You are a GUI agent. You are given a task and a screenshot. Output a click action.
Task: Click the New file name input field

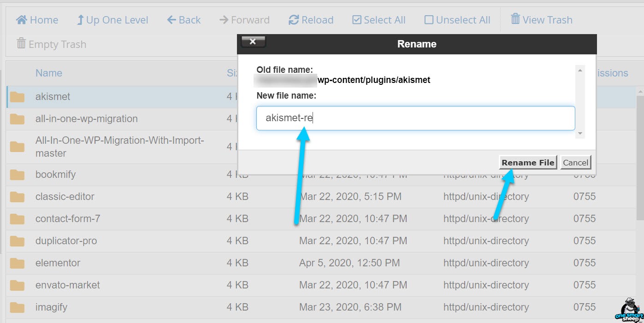point(415,118)
